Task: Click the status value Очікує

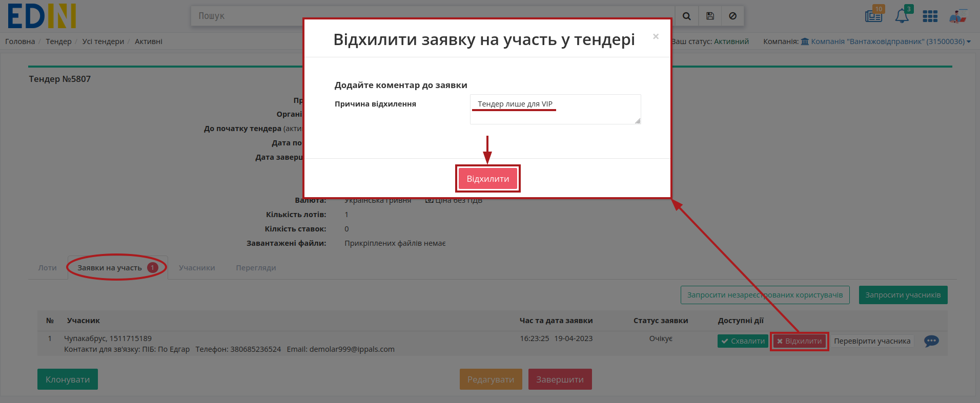Action: click(661, 338)
